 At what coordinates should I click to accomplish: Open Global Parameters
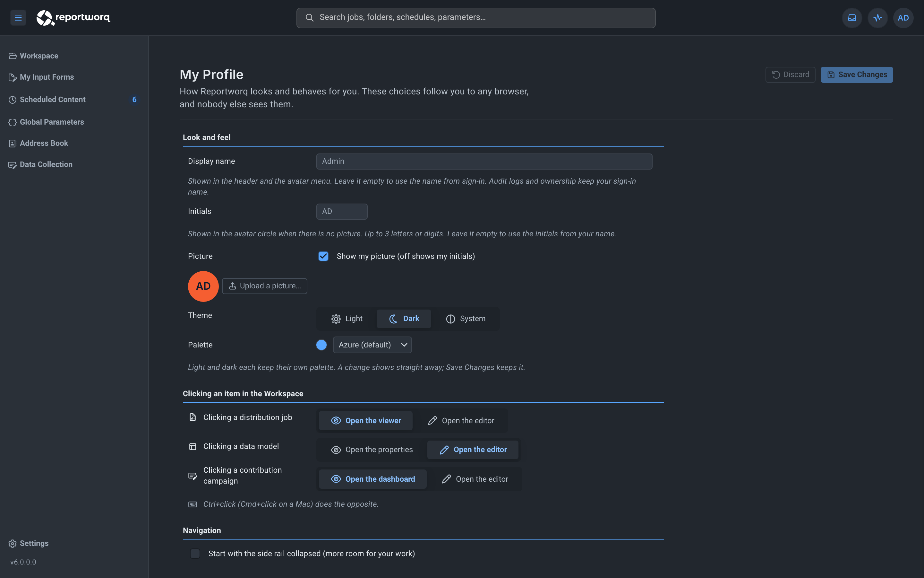point(74,122)
